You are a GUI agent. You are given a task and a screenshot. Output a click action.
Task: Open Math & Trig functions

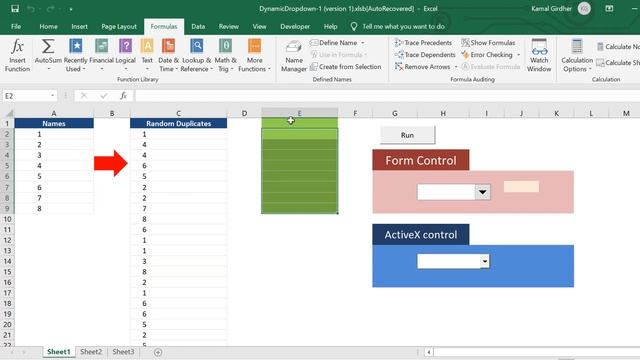(225, 56)
